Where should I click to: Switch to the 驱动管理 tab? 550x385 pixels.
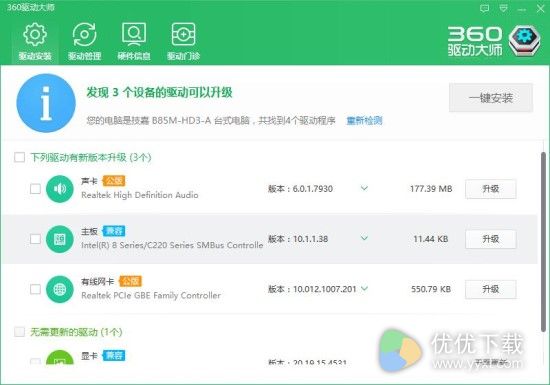84,41
